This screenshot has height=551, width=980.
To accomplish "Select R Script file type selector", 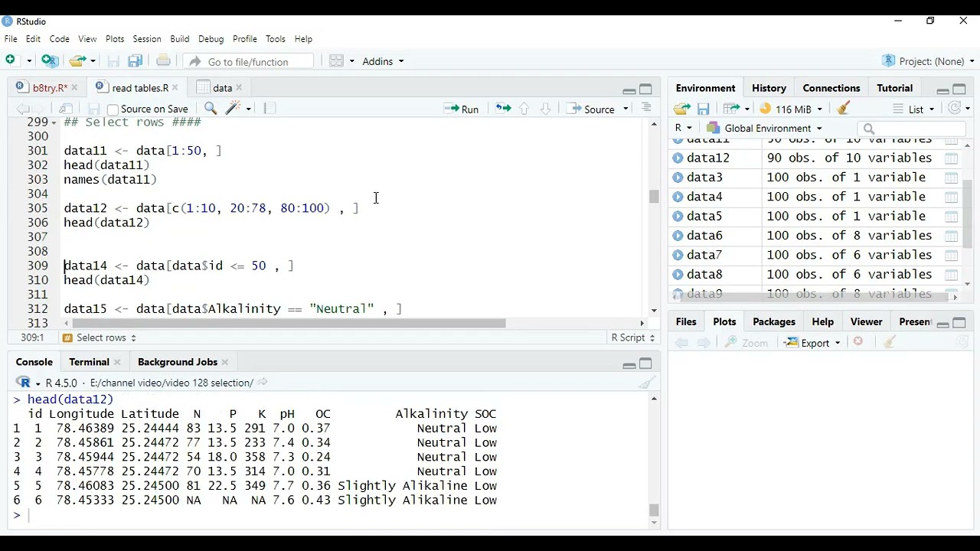I will (632, 337).
